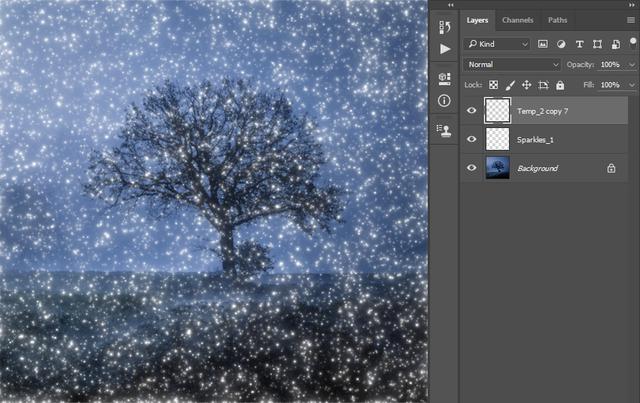Open the Fill slider dropdown arrow

tap(632, 85)
